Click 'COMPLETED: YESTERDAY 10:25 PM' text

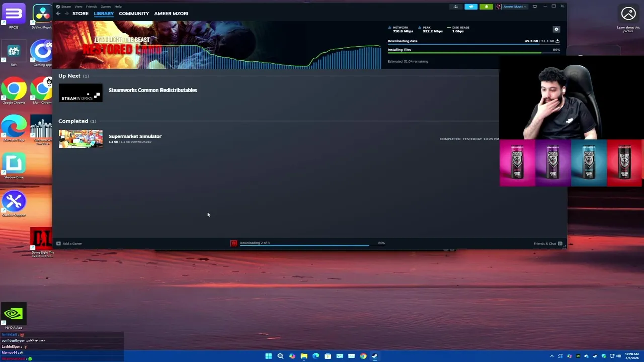pos(469,139)
